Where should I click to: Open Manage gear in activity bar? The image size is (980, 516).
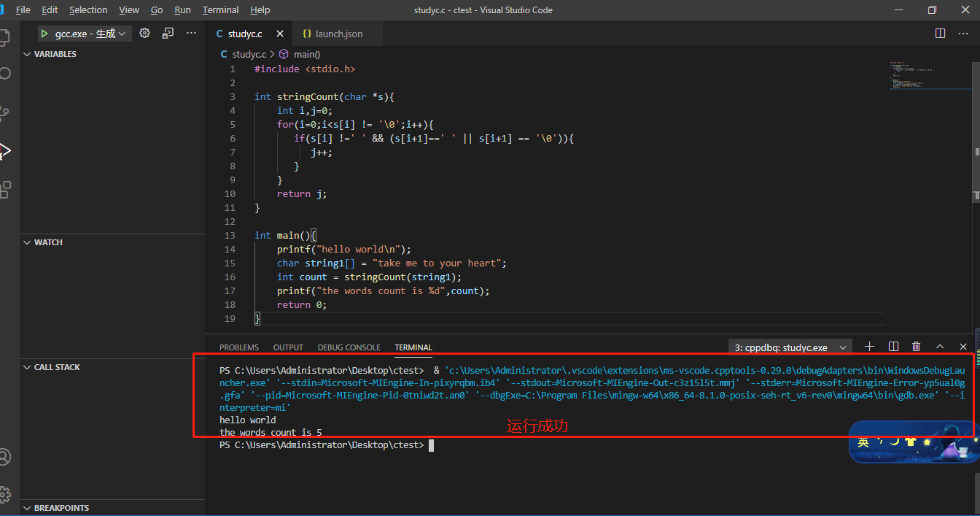[x=4, y=494]
